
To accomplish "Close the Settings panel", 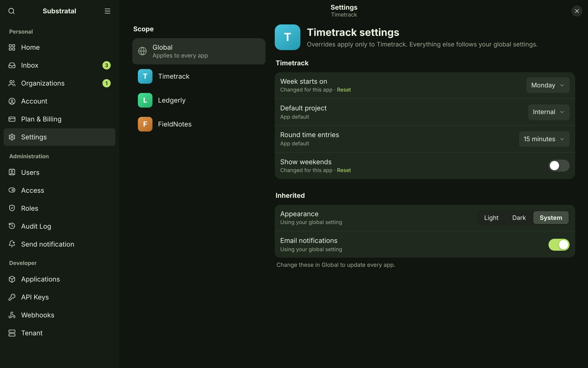I will pyautogui.click(x=577, y=11).
